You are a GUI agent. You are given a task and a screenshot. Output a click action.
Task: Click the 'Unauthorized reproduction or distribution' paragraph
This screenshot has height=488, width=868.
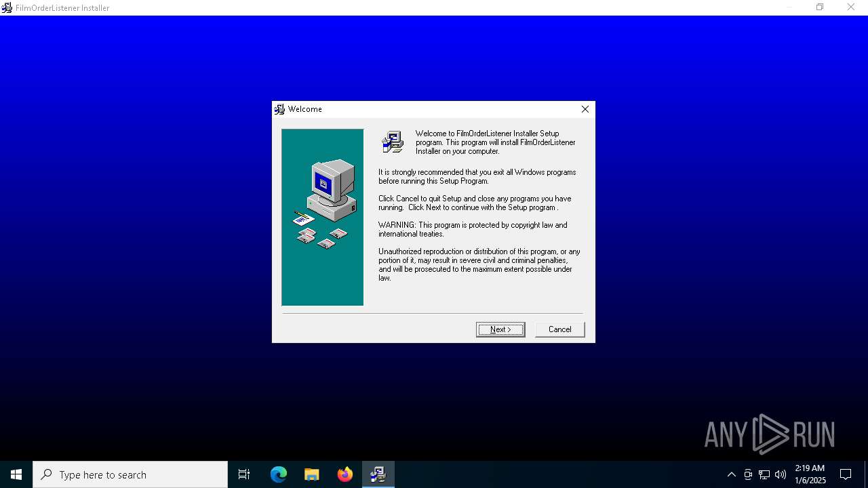click(x=479, y=264)
